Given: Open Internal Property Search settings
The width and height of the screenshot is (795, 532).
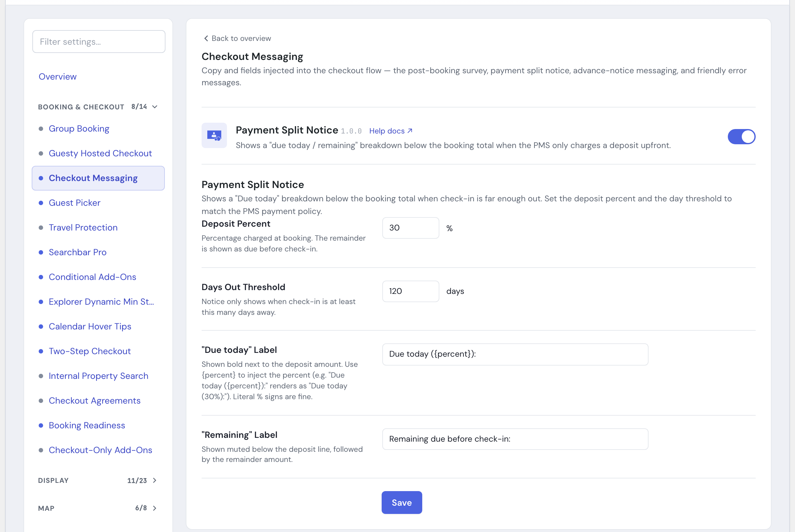Looking at the screenshot, I should point(99,376).
